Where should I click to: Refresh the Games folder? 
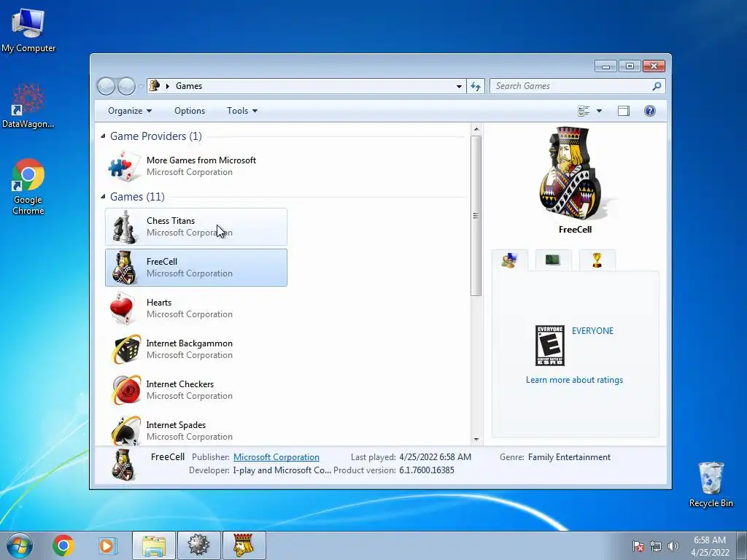[476, 86]
